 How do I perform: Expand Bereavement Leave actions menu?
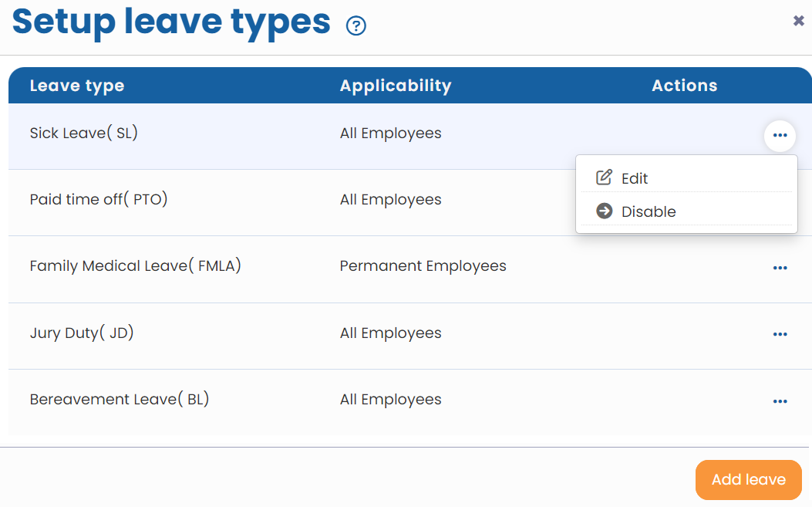click(780, 401)
